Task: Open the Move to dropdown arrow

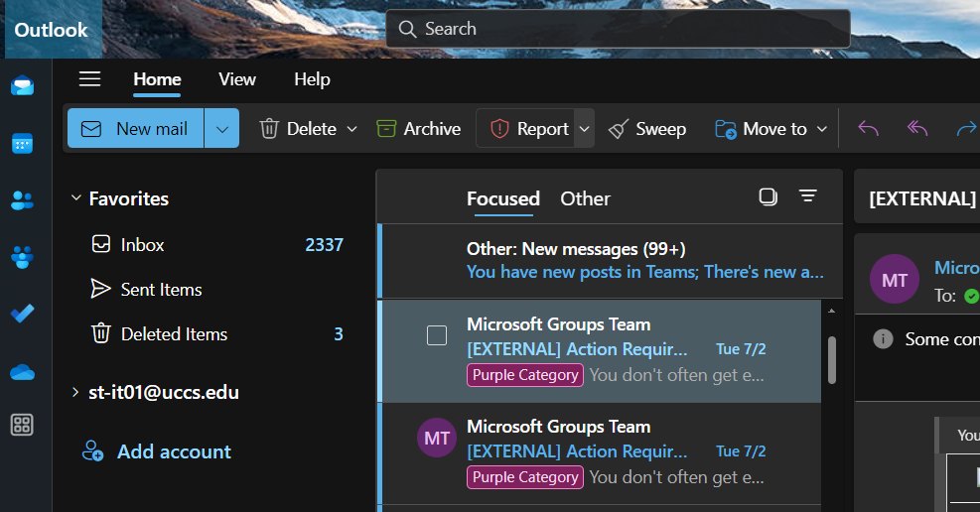Action: click(x=822, y=129)
